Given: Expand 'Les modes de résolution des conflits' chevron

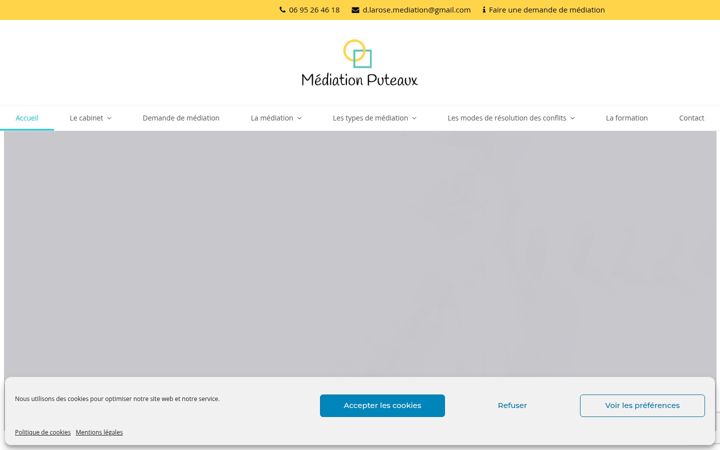Looking at the screenshot, I should pos(573,118).
